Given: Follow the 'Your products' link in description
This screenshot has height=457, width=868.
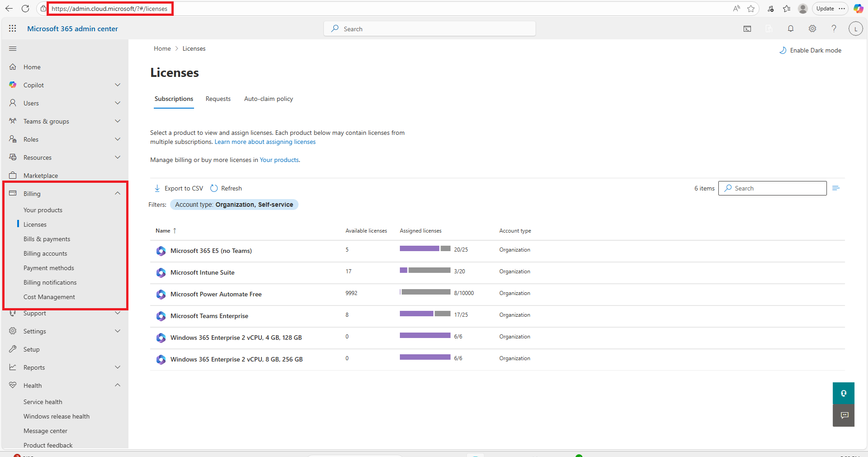Looking at the screenshot, I should (x=279, y=160).
